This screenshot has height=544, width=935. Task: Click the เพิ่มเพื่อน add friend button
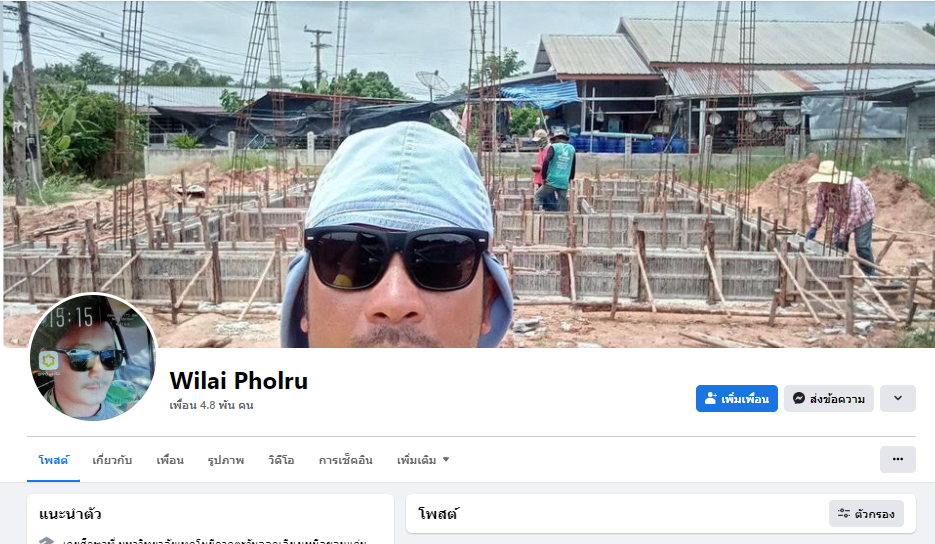point(736,398)
